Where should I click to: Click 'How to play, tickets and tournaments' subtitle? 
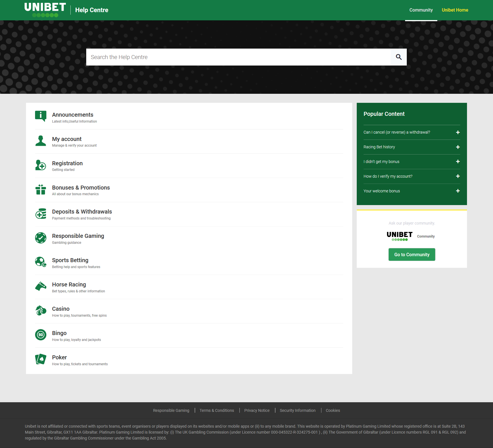tap(80, 364)
